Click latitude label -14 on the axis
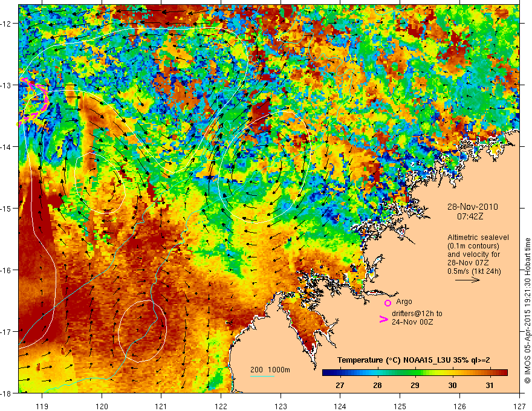The height and width of the screenshot is (411, 532). (x=6, y=147)
